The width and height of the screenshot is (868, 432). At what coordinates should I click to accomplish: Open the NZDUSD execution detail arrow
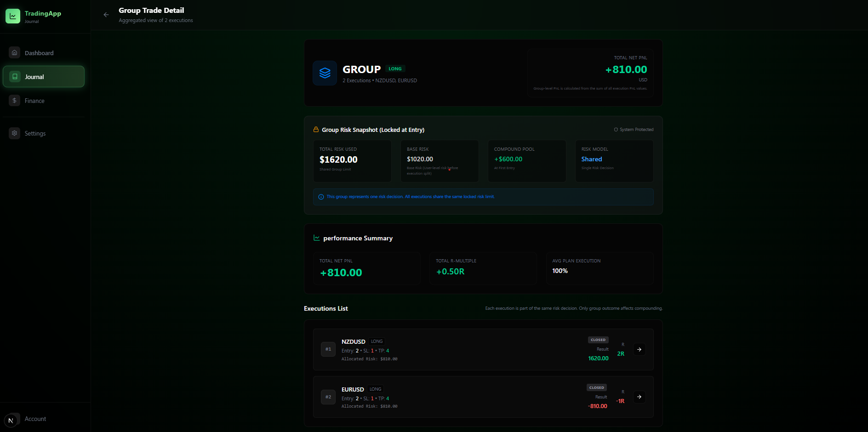coord(639,349)
